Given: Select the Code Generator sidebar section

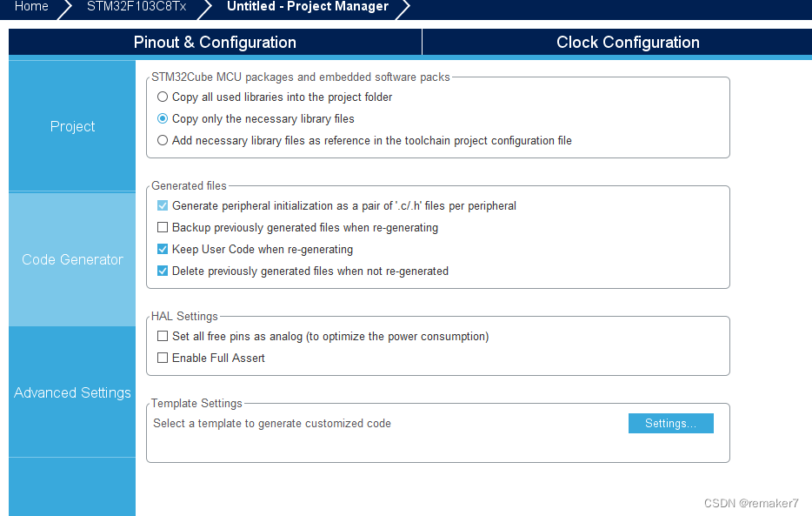Looking at the screenshot, I should 72,259.
